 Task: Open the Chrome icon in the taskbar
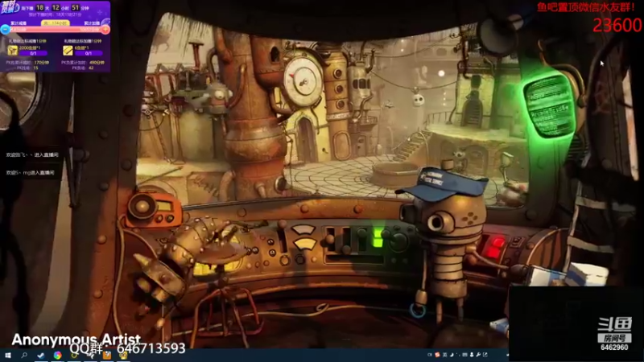(57, 356)
